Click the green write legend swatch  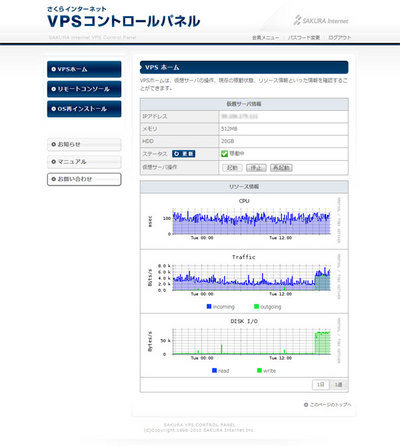(259, 370)
